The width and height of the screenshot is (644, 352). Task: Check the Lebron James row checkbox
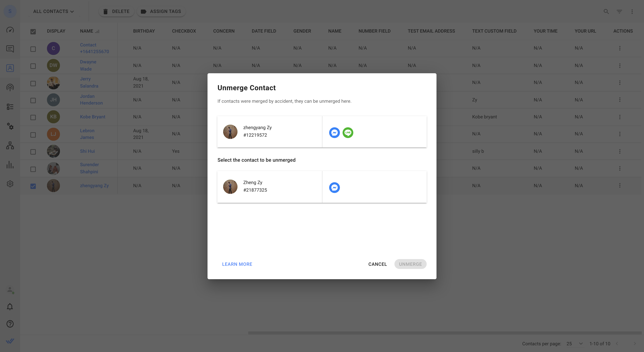pos(33,135)
